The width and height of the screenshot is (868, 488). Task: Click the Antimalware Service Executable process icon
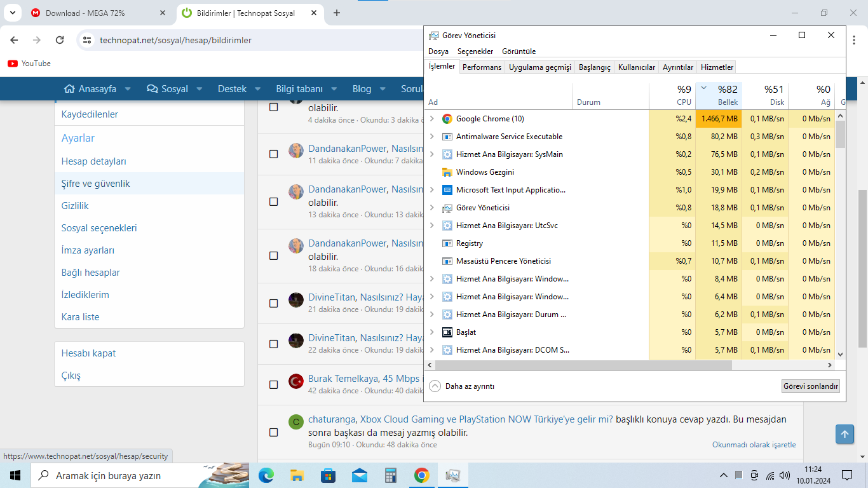click(447, 137)
